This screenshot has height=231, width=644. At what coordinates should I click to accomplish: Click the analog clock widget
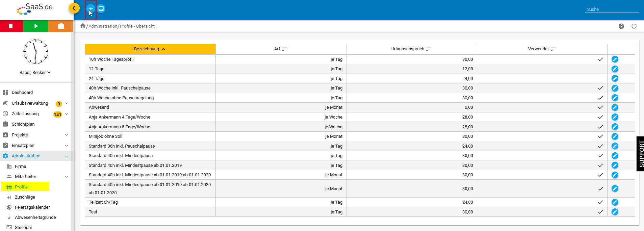pyautogui.click(x=36, y=52)
